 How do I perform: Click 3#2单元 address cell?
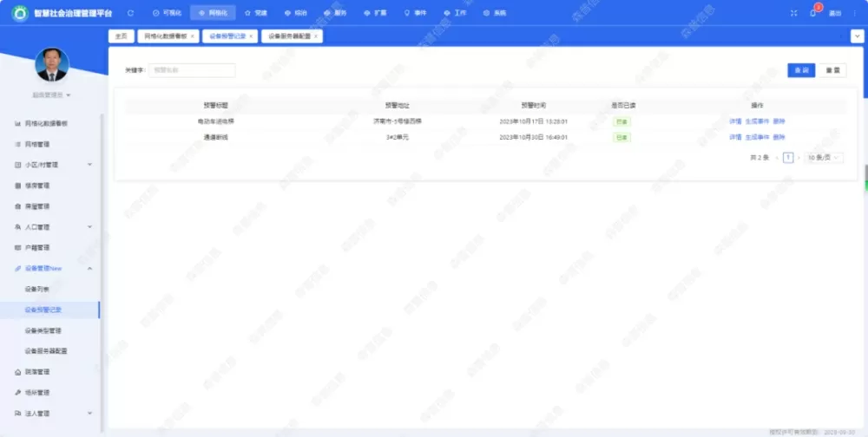tap(398, 137)
